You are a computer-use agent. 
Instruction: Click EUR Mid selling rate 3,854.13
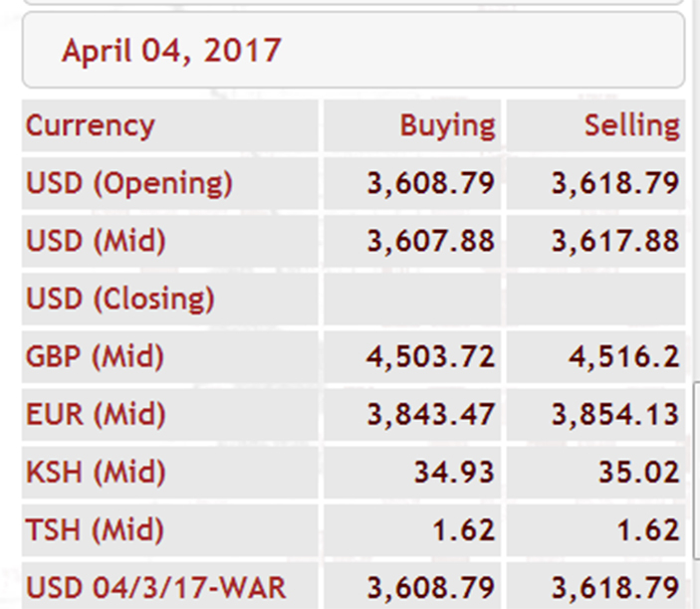(615, 415)
